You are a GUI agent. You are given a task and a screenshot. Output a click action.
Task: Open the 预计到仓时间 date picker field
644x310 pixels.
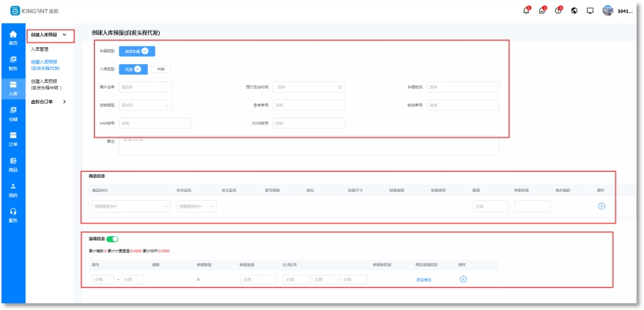point(309,87)
